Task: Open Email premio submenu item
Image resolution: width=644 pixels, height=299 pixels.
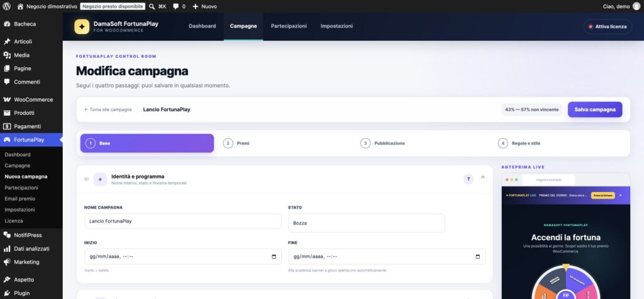Action: pos(19,198)
